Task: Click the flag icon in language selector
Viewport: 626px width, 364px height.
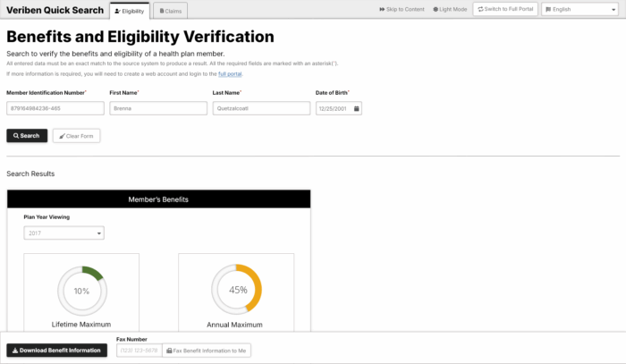Action: pos(548,9)
